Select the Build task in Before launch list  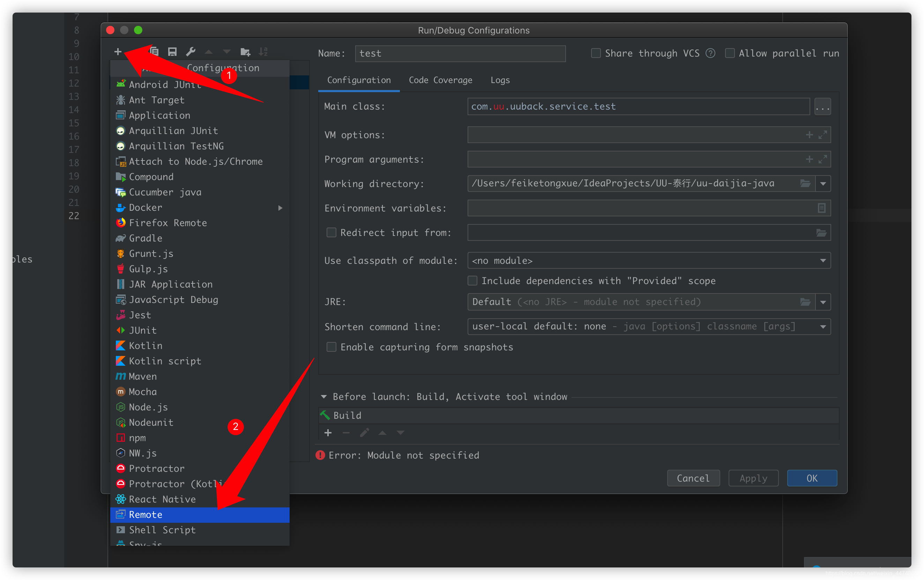tap(579, 415)
